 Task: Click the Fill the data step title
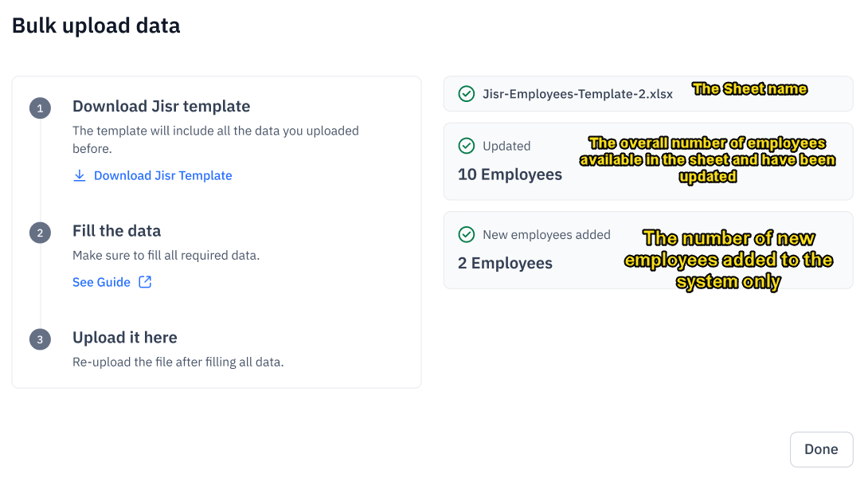116,230
